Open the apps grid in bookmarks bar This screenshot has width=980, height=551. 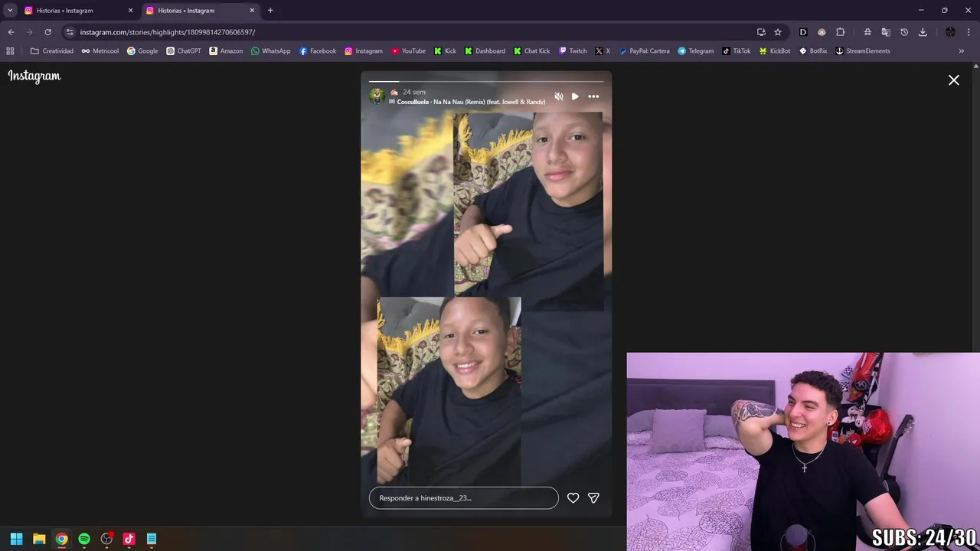10,51
